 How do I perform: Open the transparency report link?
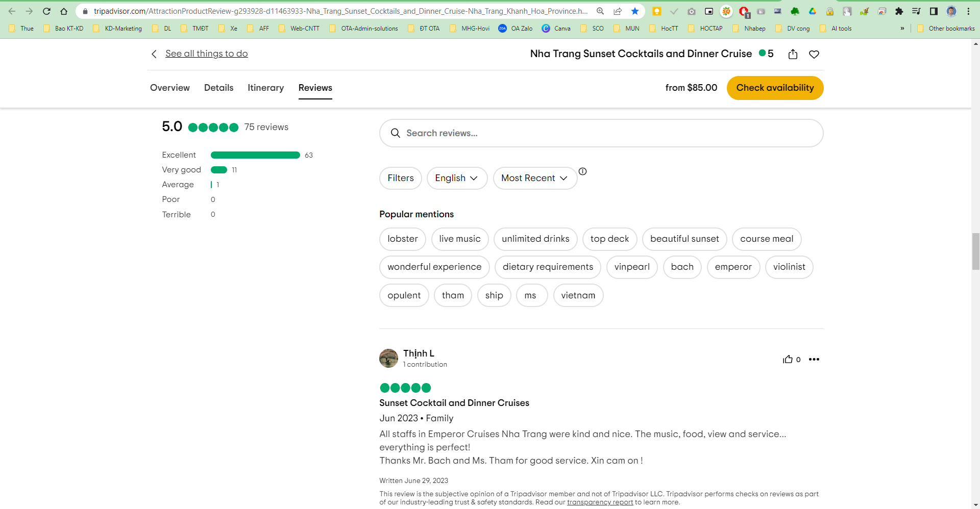click(600, 502)
